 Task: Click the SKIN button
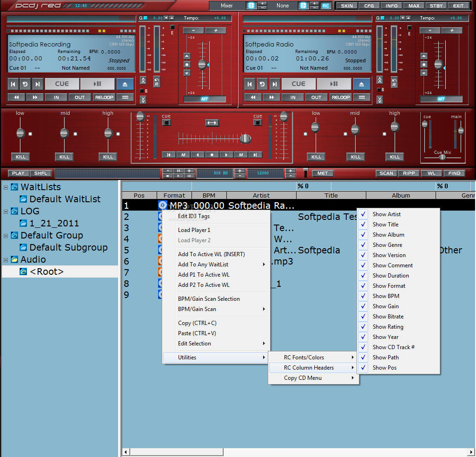tap(347, 6)
